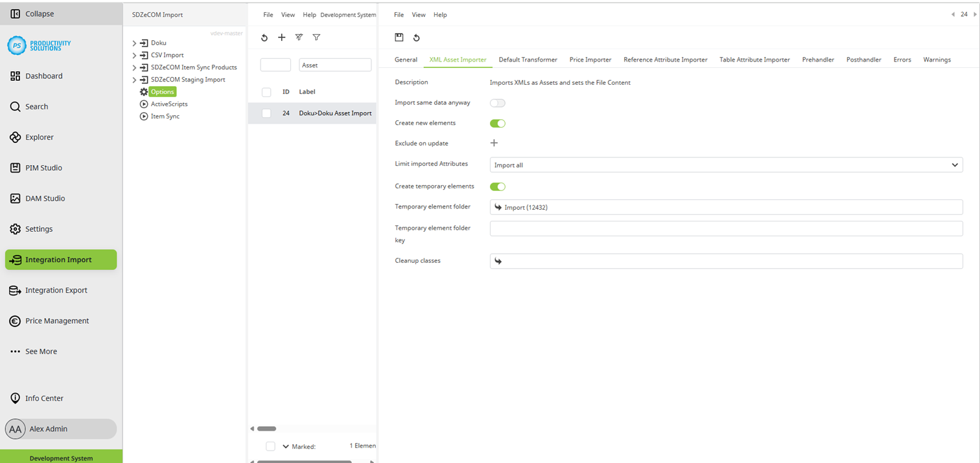980x463 pixels.
Task: Click the arrow icon inside the Cleanup classes field
Action: (496, 261)
